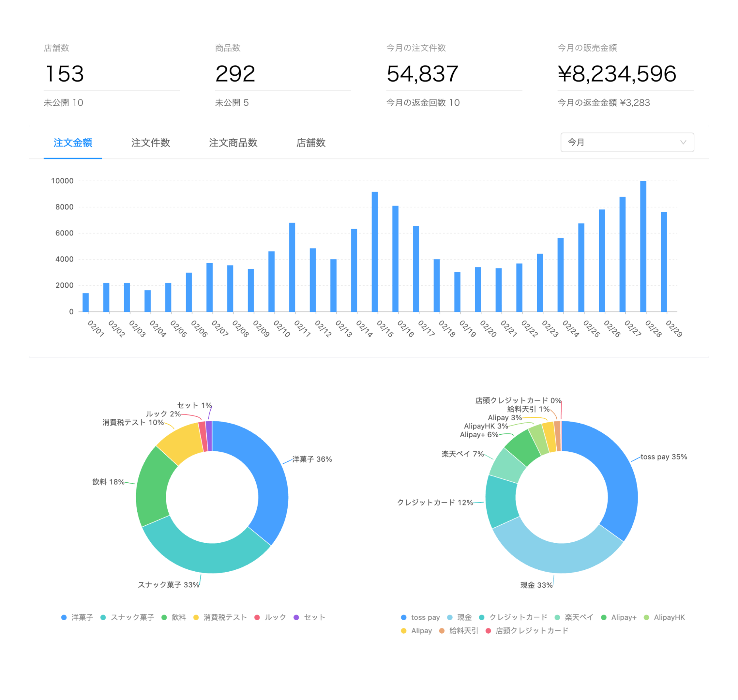738x700 pixels.
Task: Click the 未公開 10 text under 店舗数
Action: pyautogui.click(x=63, y=103)
